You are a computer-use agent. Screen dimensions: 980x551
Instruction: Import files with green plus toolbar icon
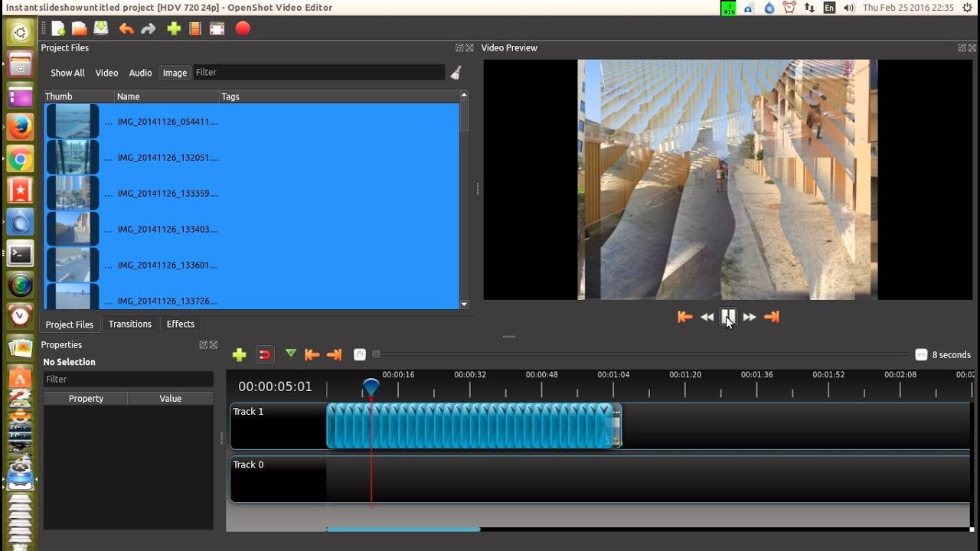coord(174,28)
